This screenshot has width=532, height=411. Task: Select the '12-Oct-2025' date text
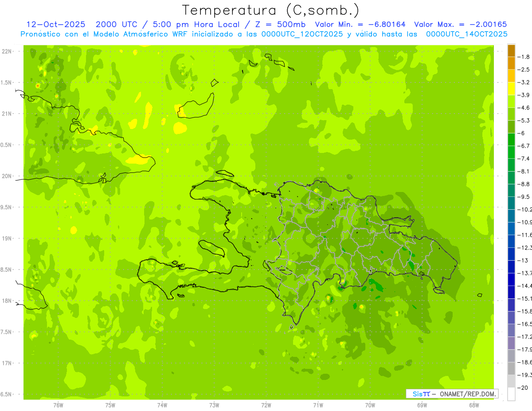[x=57, y=24]
